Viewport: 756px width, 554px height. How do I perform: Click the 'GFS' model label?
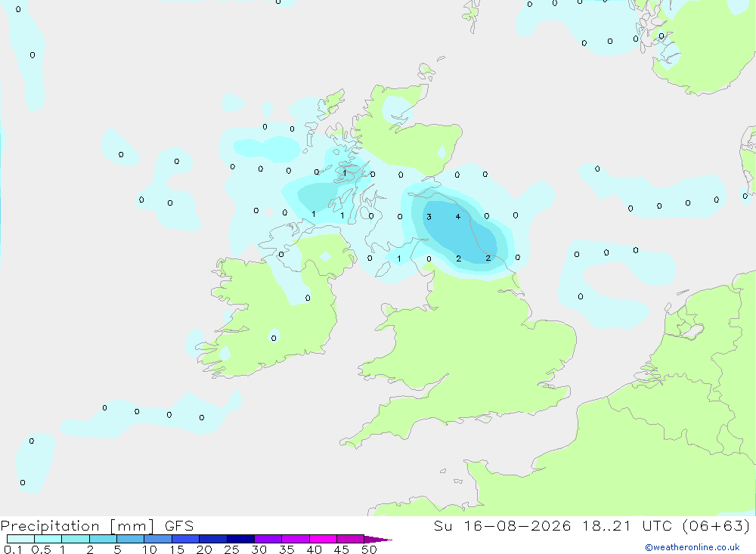point(179,525)
